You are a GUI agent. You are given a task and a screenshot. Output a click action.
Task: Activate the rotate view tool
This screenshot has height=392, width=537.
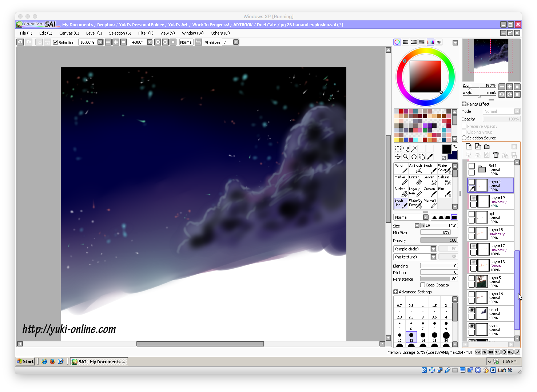point(414,157)
